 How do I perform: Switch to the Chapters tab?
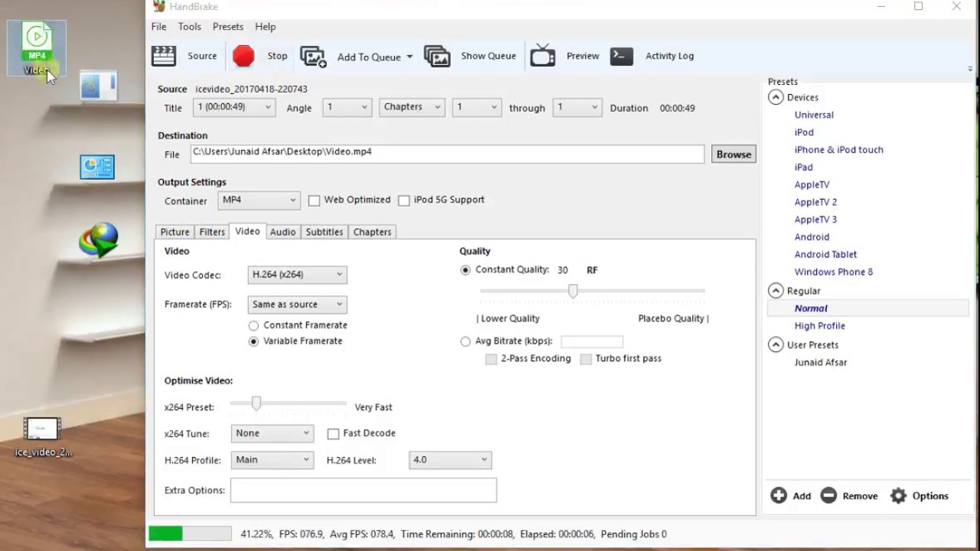tap(372, 232)
